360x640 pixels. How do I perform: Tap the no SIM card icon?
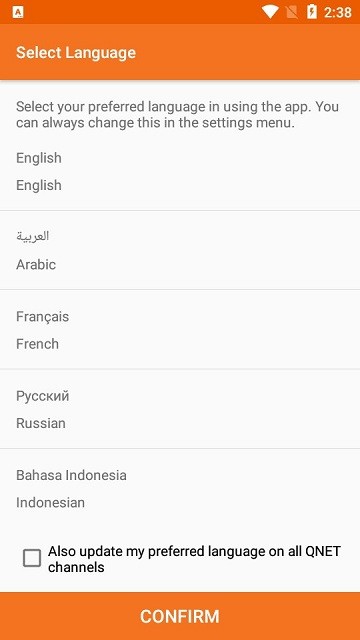click(292, 12)
